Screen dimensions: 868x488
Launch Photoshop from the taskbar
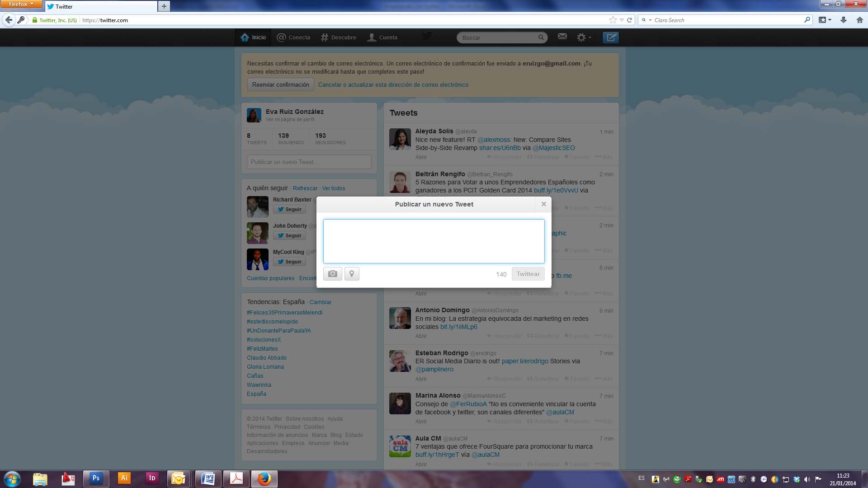(96, 478)
